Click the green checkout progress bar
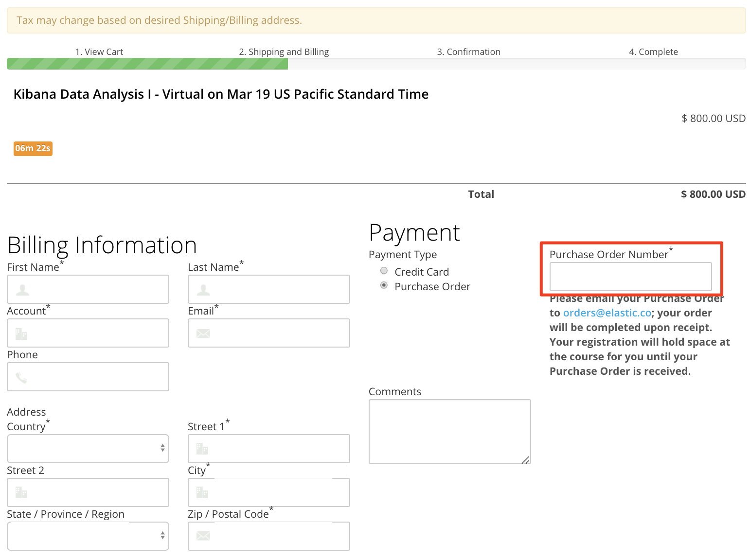The width and height of the screenshot is (750, 560). pos(147,64)
